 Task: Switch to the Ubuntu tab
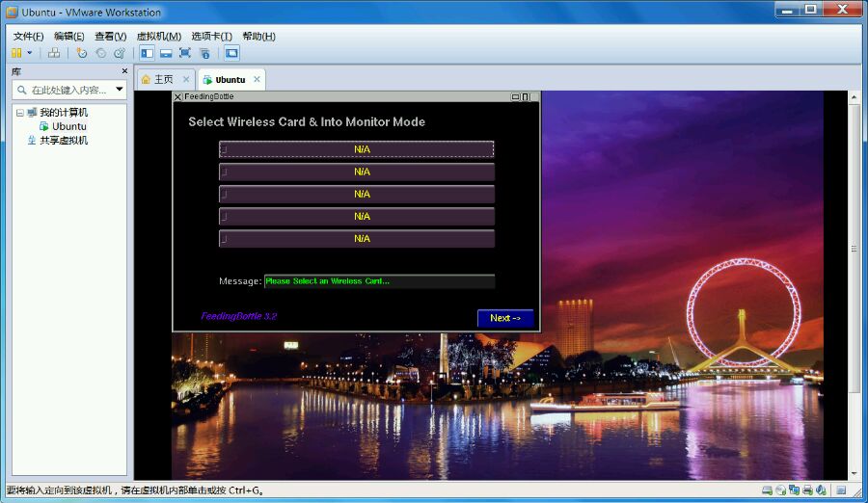231,80
